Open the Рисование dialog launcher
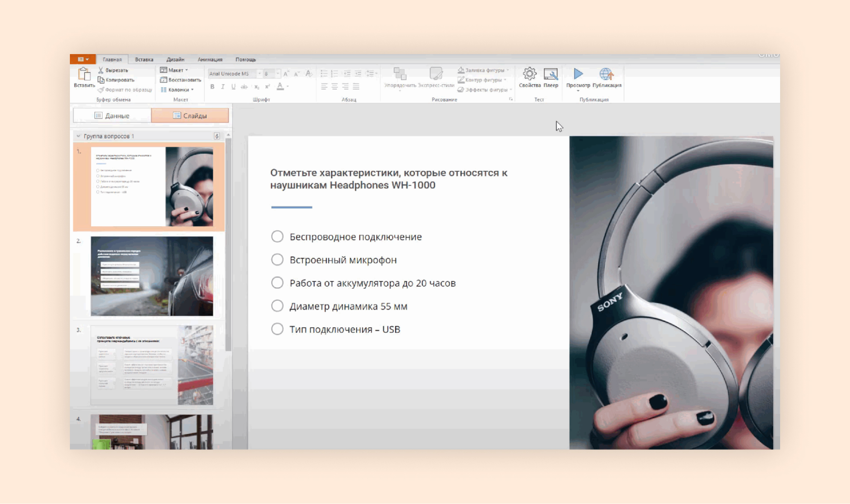 511,99
